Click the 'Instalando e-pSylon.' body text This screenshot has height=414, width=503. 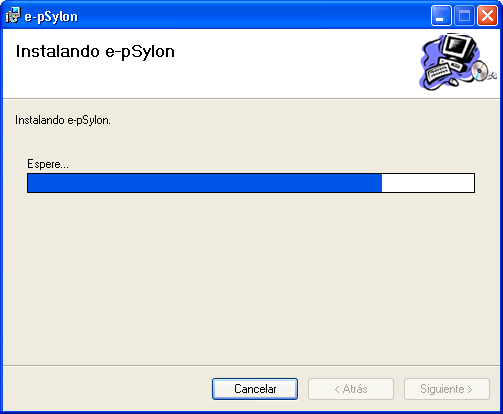coord(63,120)
